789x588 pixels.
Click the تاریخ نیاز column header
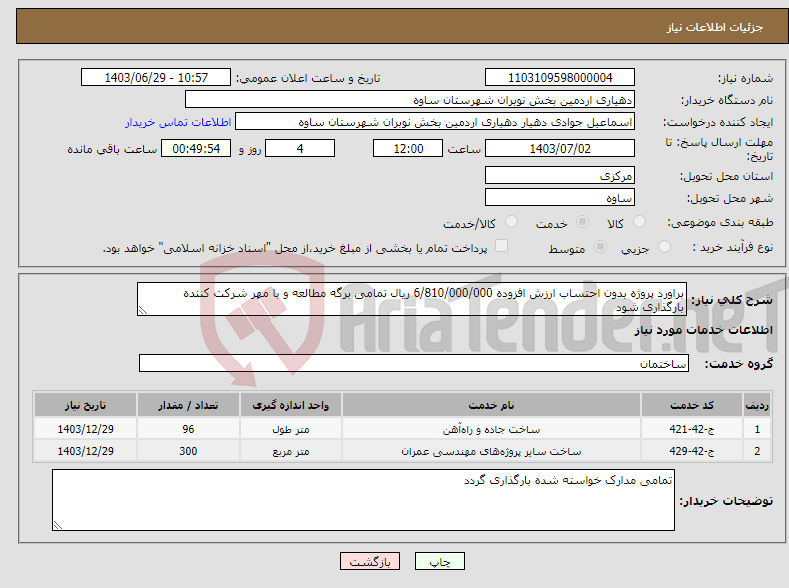tap(86, 405)
